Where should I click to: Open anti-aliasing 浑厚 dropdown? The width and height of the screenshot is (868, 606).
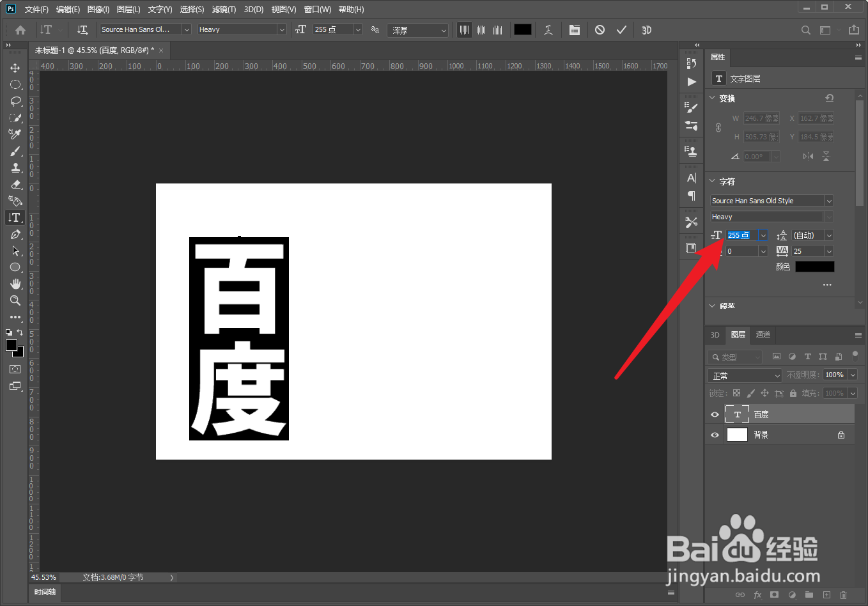click(x=417, y=30)
